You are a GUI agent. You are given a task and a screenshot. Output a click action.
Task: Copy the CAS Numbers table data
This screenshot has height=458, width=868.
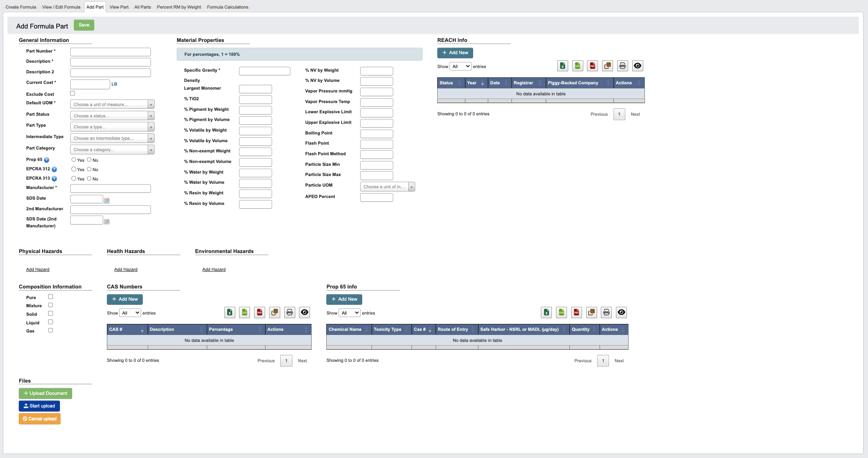275,313
